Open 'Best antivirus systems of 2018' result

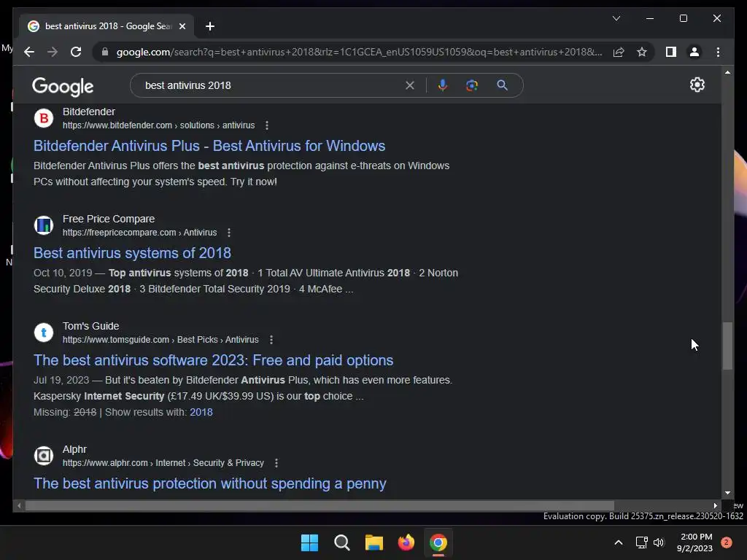(133, 253)
